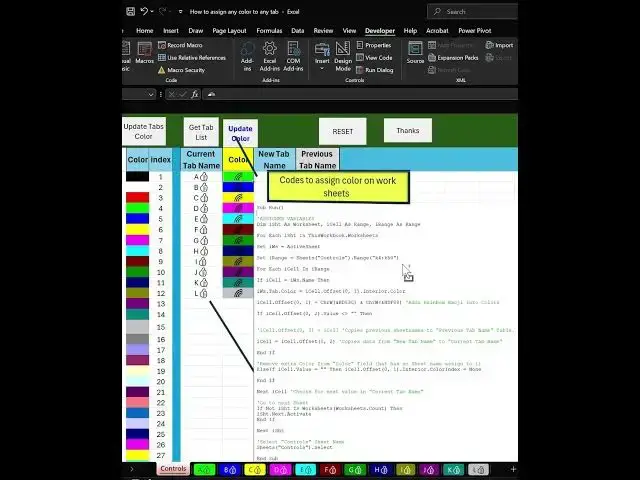Screen dimensions: 640x480
Task: Open the Insert ribbon tab
Action: (x=171, y=31)
